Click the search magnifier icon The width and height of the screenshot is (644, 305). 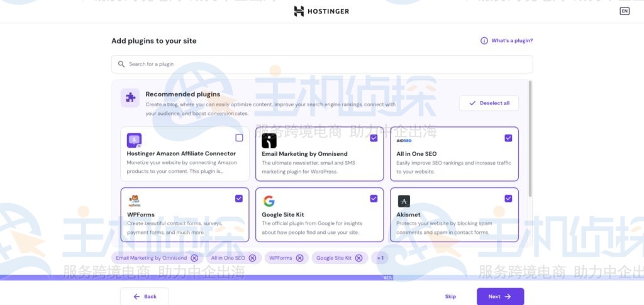coord(121,64)
